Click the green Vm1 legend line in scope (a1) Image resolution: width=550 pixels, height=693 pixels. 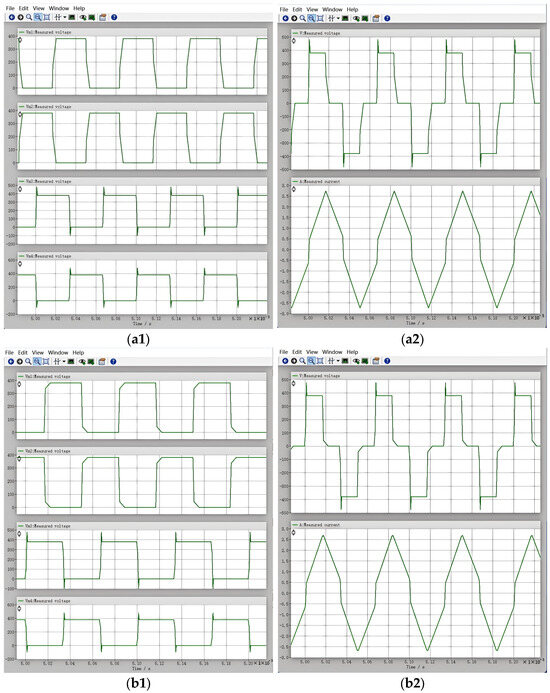click(x=22, y=32)
